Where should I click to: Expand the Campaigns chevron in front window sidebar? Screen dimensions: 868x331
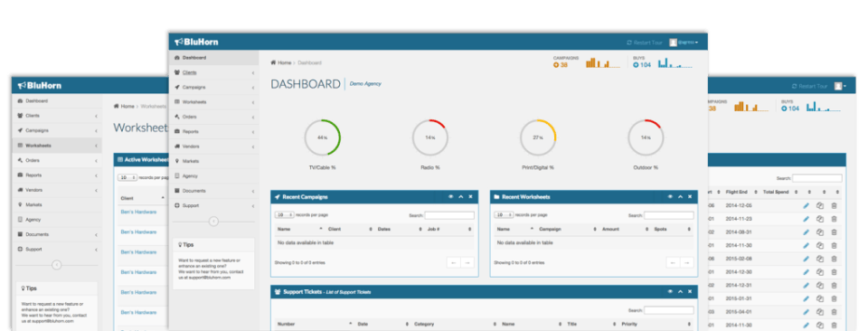[253, 88]
